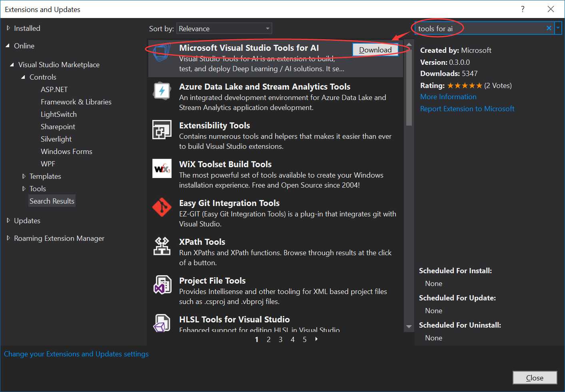This screenshot has width=565, height=392.
Task: Select ASP.NET under Controls
Action: 54,89
